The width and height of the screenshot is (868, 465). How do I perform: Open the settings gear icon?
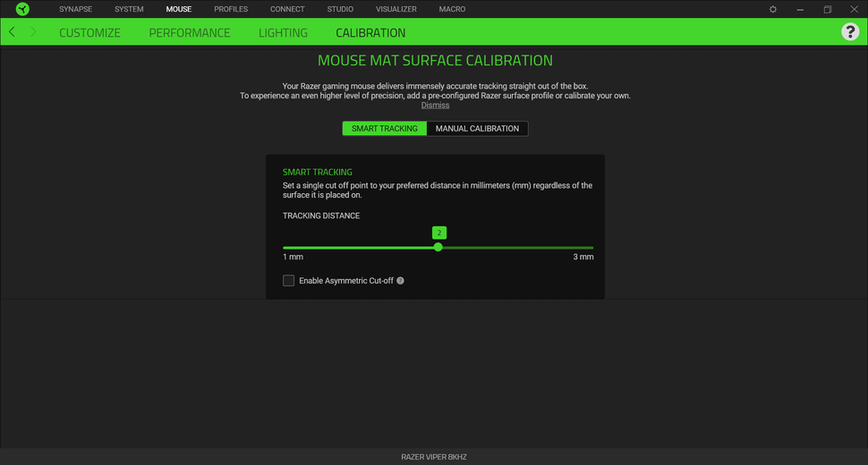[773, 10]
